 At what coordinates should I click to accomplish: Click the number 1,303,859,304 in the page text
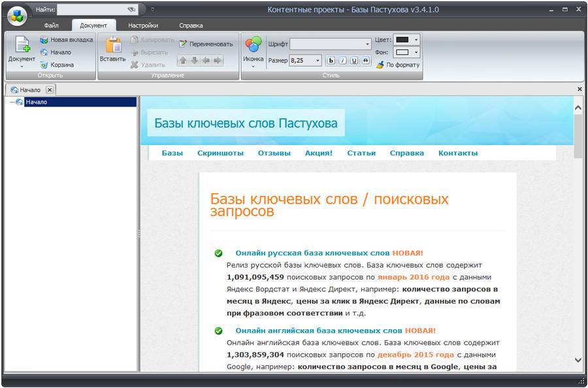[255, 355]
